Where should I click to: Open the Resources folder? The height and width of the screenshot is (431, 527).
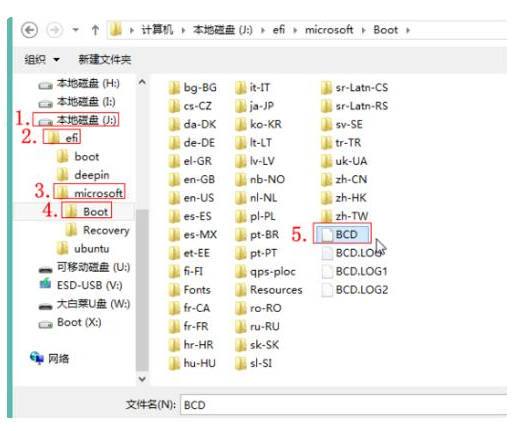click(269, 290)
